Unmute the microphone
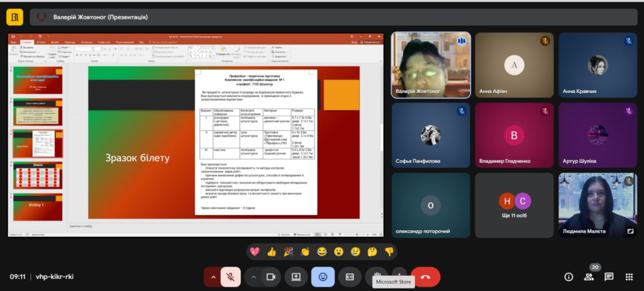Image resolution: width=644 pixels, height=291 pixels. click(x=231, y=277)
